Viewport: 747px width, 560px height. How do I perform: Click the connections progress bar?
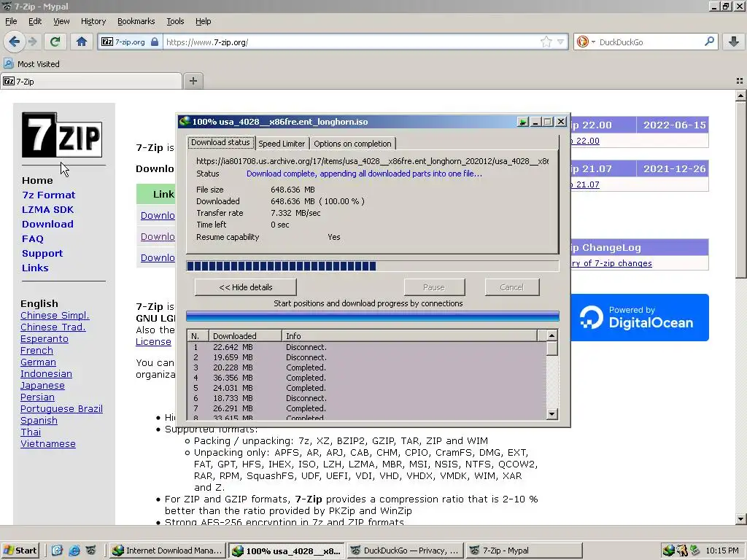click(x=373, y=316)
